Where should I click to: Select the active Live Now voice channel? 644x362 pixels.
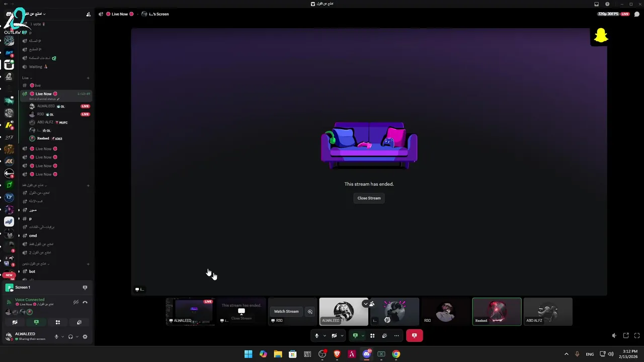[x=55, y=94]
